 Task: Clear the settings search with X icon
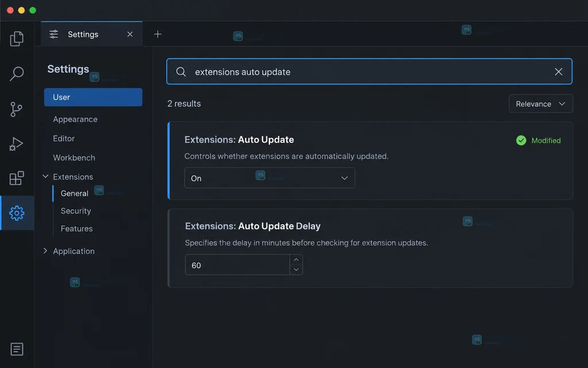(558, 72)
